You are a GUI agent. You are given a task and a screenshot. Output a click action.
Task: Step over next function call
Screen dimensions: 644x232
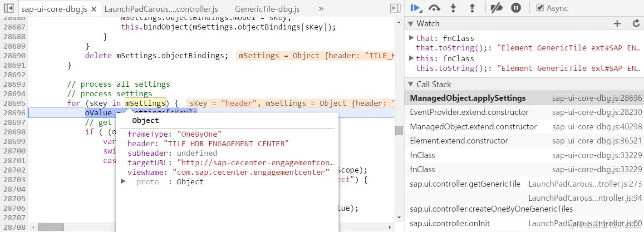(x=434, y=8)
